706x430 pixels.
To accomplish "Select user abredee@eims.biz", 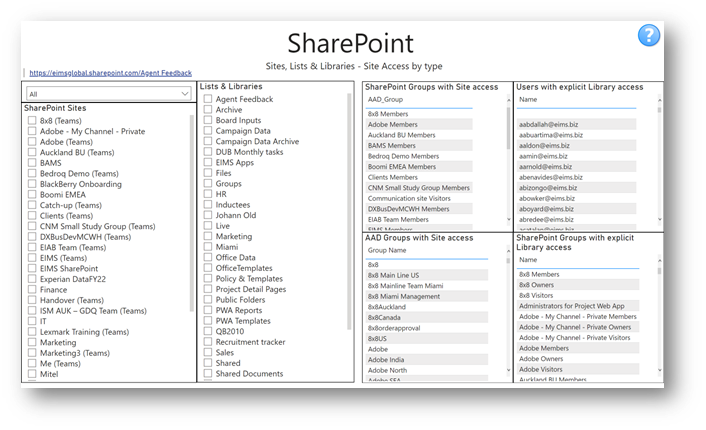I will point(577,219).
